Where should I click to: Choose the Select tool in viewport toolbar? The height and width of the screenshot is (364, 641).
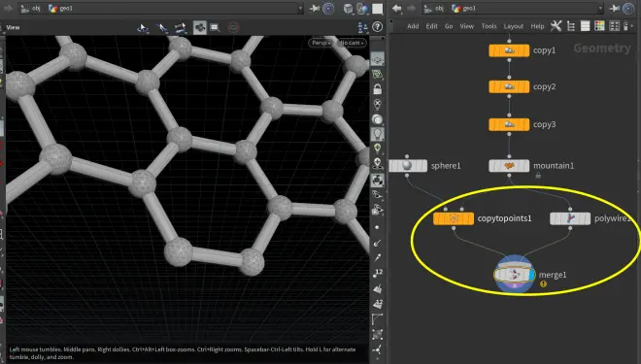(143, 27)
